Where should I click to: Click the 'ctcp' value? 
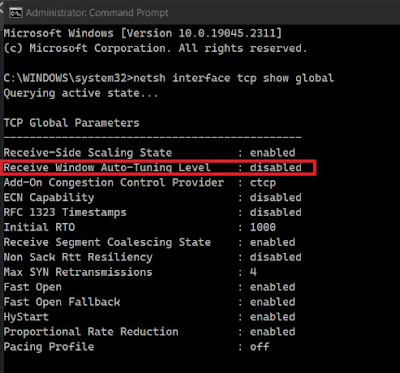[x=263, y=183]
